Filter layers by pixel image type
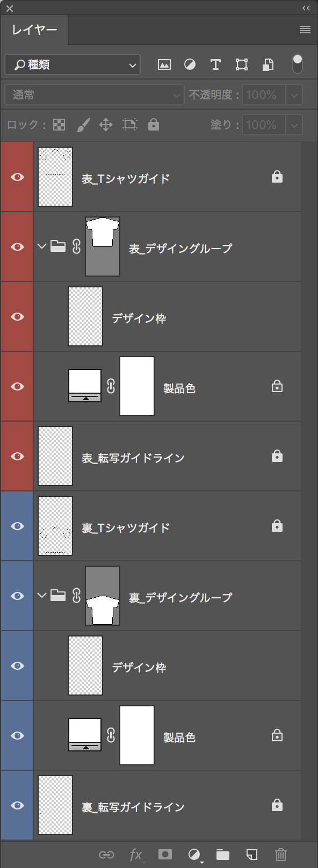Viewport: 318px width, 868px height. tap(164, 65)
